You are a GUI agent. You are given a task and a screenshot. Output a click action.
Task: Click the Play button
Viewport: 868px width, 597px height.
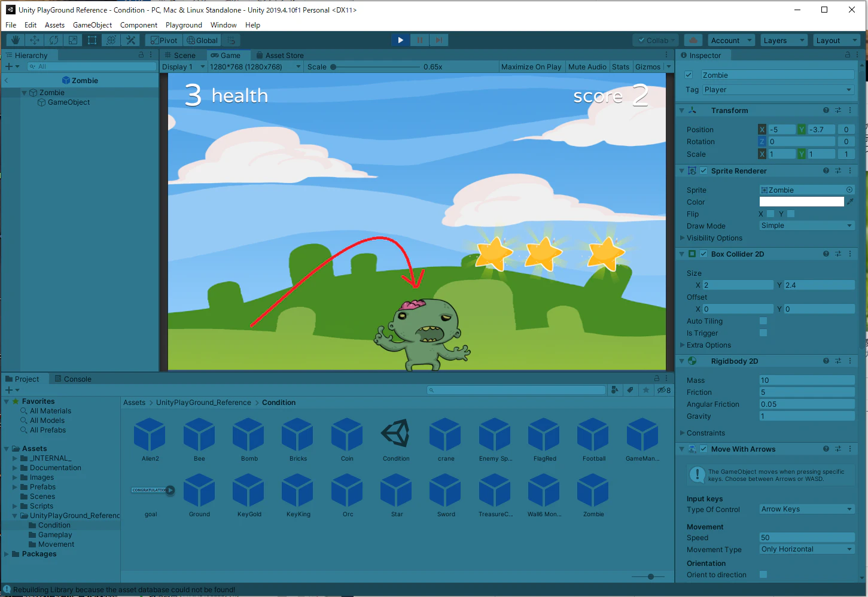[401, 40]
